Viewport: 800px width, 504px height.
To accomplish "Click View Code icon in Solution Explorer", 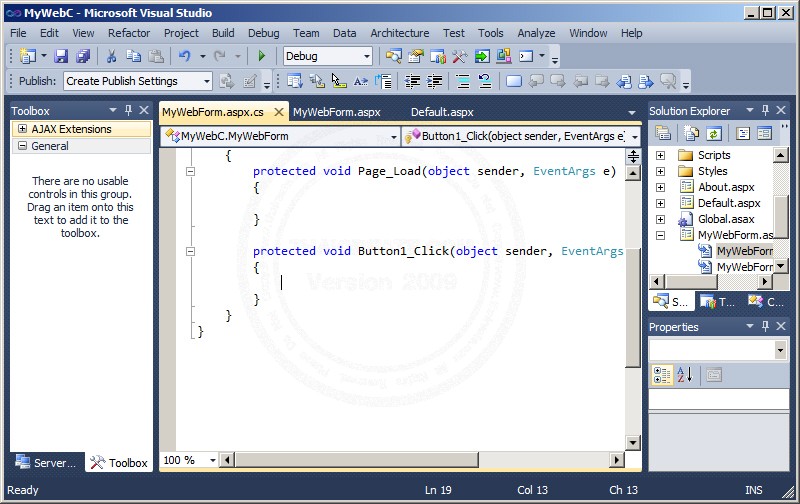I will click(743, 134).
